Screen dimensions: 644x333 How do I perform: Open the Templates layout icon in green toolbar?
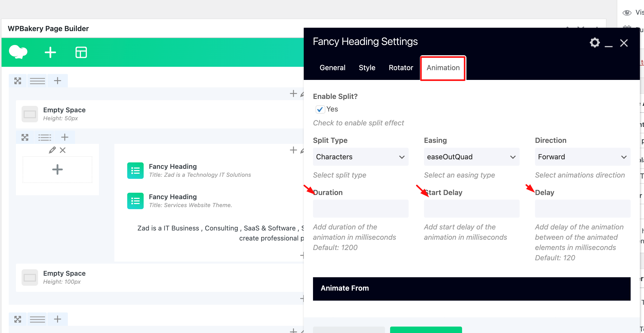(81, 52)
